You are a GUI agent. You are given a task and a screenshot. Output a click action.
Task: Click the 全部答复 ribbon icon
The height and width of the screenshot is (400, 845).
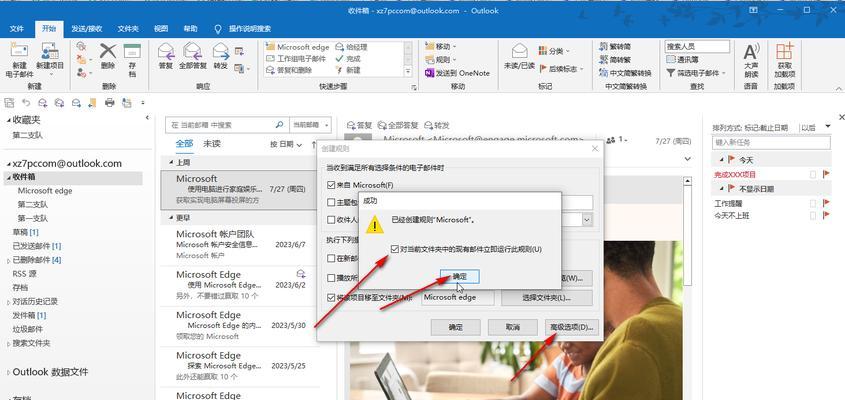(192, 51)
